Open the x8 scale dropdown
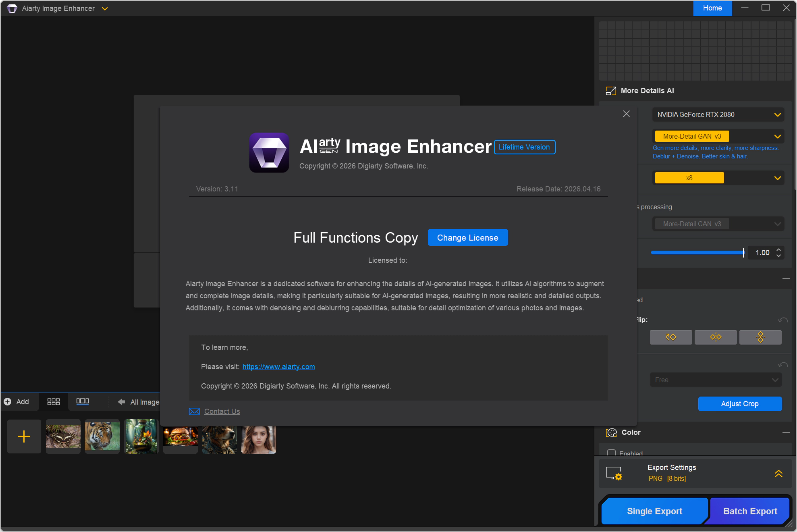 point(718,178)
